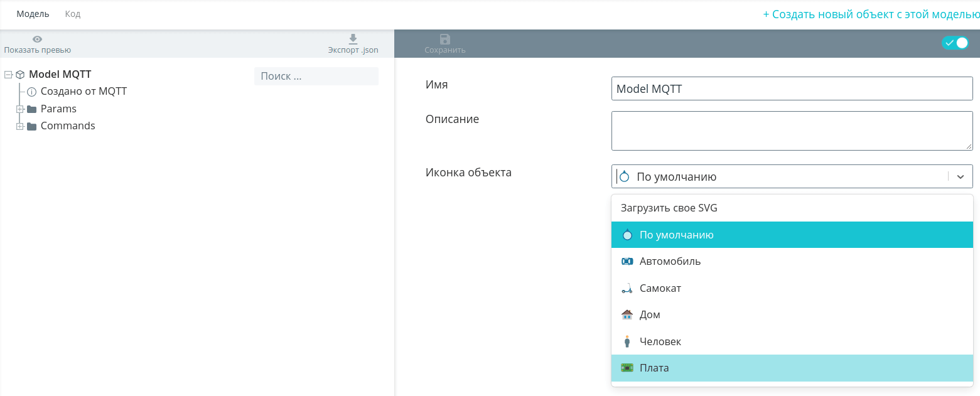Click the house icon in icon list

click(x=627, y=314)
